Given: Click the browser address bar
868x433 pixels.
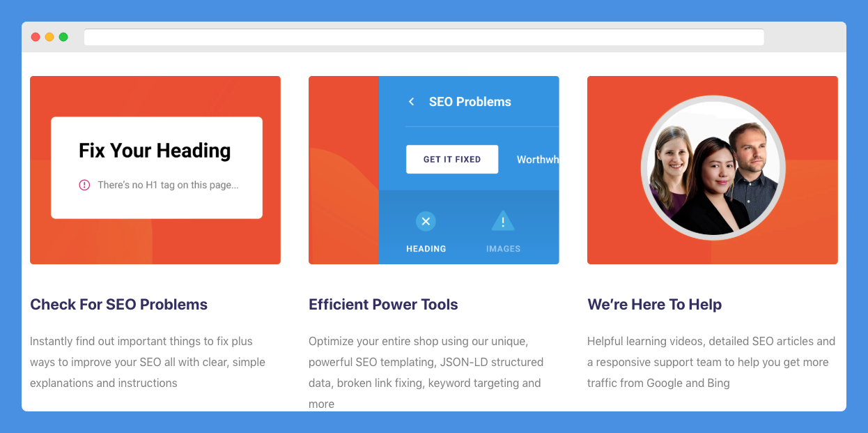Looking at the screenshot, I should point(424,37).
